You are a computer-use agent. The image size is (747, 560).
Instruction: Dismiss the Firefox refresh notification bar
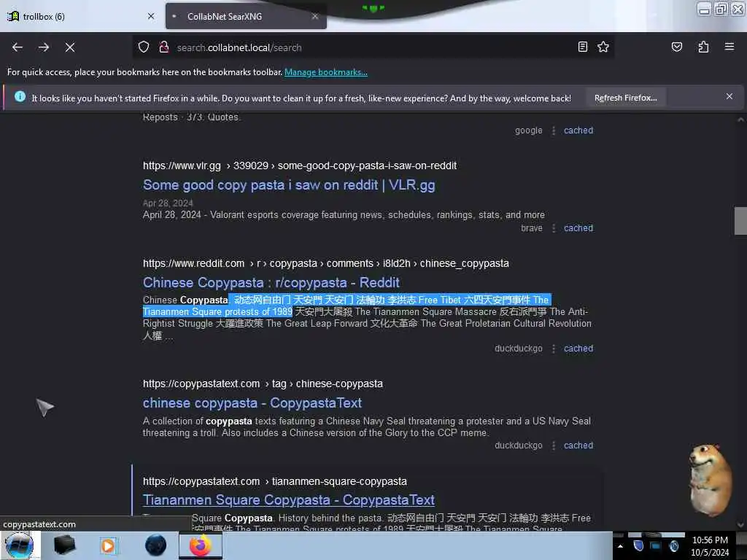point(729,96)
